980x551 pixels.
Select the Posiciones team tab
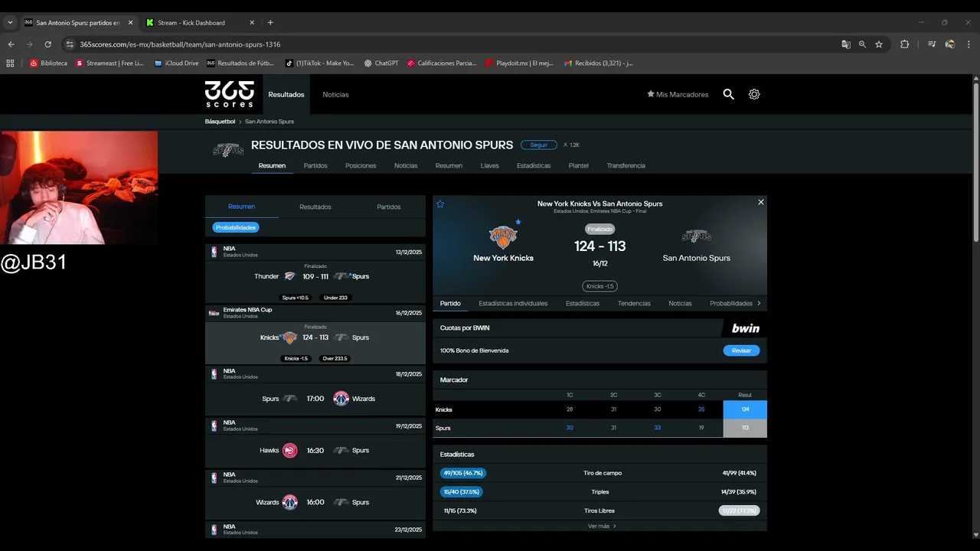coord(361,165)
